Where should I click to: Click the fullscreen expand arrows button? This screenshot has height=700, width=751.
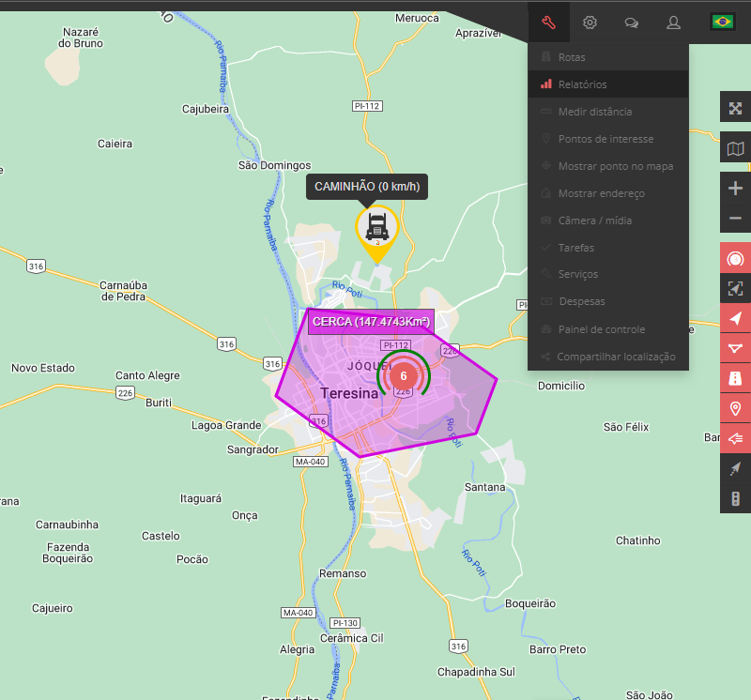click(735, 107)
